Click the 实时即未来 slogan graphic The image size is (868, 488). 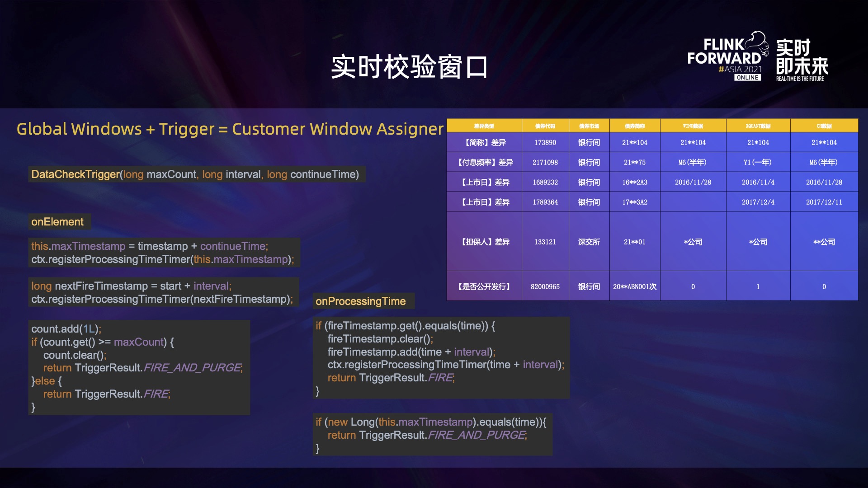point(802,59)
